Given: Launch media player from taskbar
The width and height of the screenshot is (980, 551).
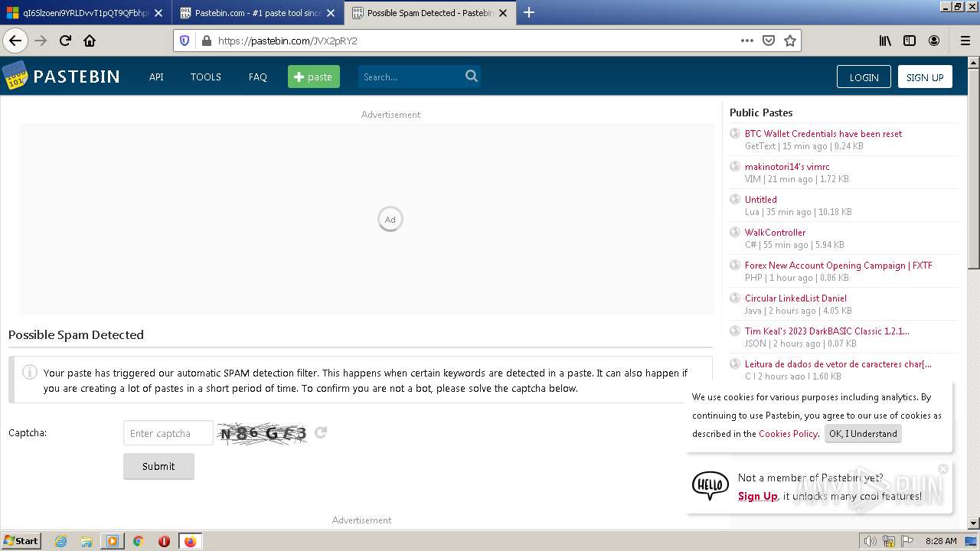Looking at the screenshot, I should tap(113, 541).
